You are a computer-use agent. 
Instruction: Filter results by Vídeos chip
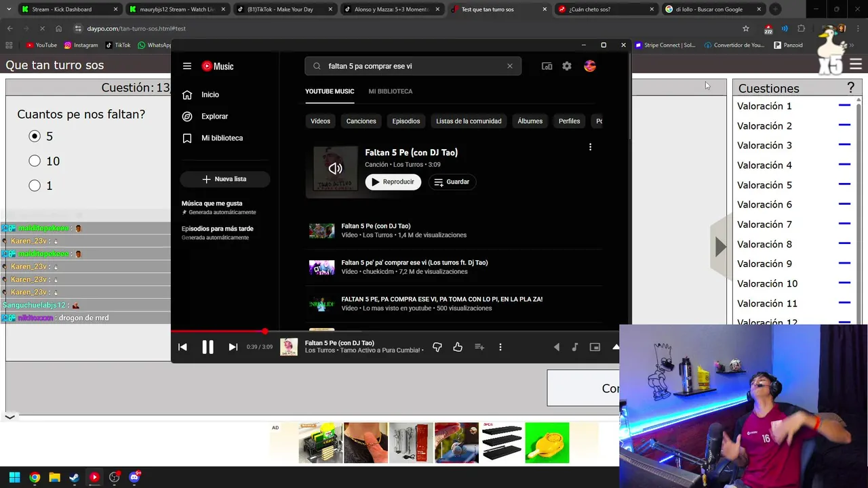[320, 121]
